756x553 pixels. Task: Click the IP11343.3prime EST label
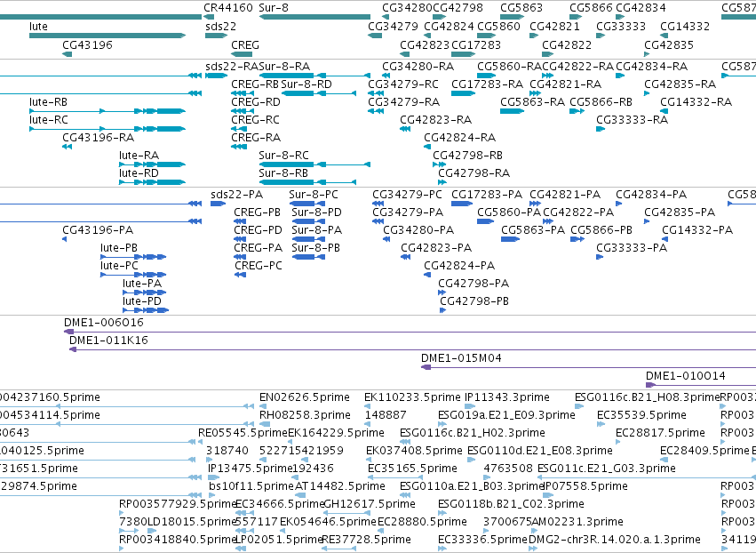click(x=506, y=397)
